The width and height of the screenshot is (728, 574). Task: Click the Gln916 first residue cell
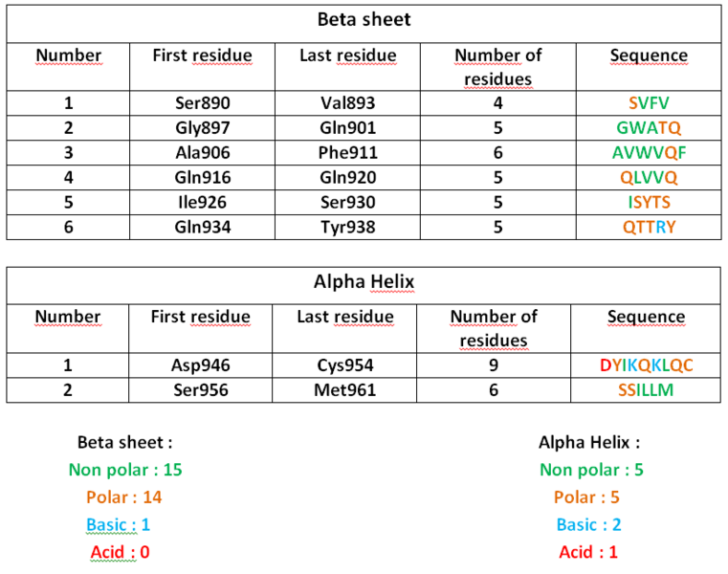pos(203,177)
